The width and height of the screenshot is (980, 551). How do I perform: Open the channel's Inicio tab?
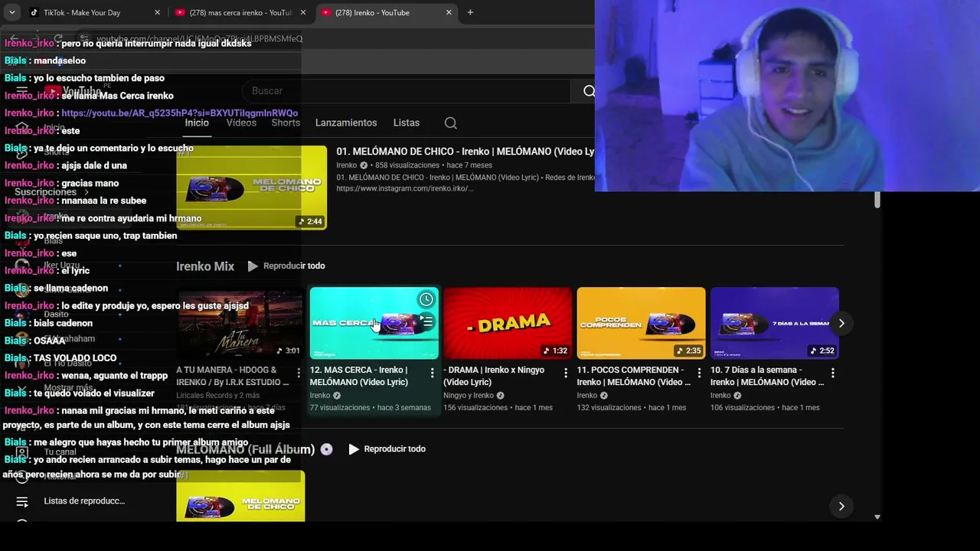pyautogui.click(x=197, y=122)
